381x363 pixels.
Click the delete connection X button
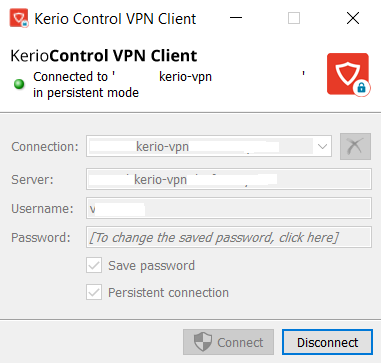point(355,146)
